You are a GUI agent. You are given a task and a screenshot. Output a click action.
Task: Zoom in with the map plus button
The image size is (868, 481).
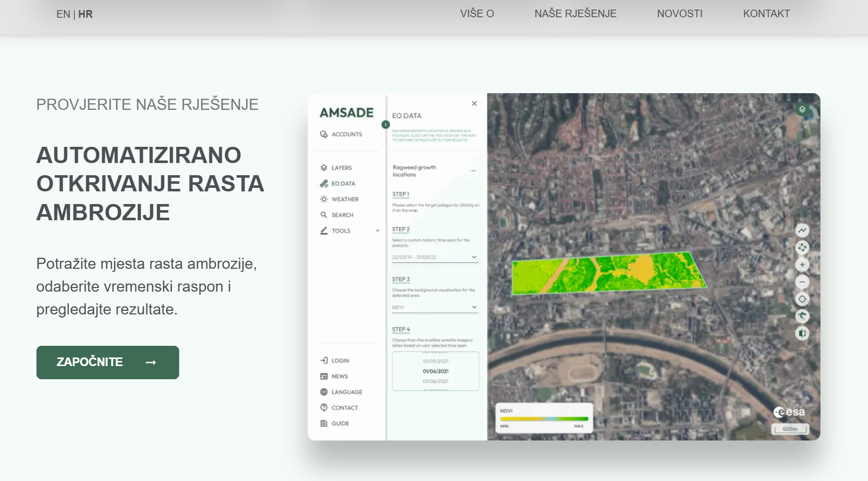[x=802, y=265]
